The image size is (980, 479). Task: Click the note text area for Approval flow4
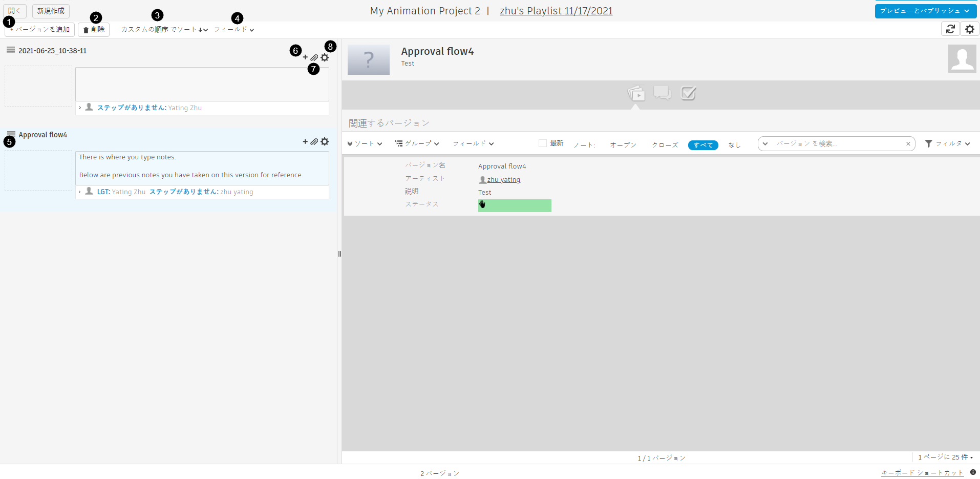[x=202, y=168]
